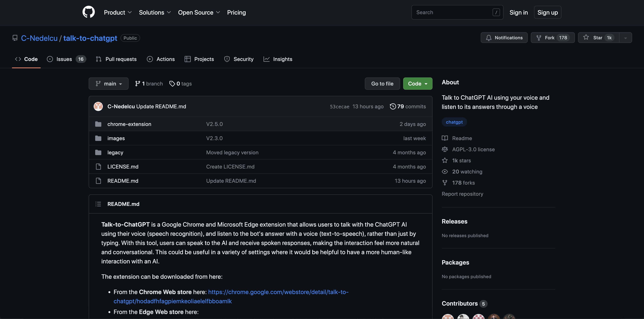Click the GitHub logo icon
The width and height of the screenshot is (644, 319).
pyautogui.click(x=88, y=12)
